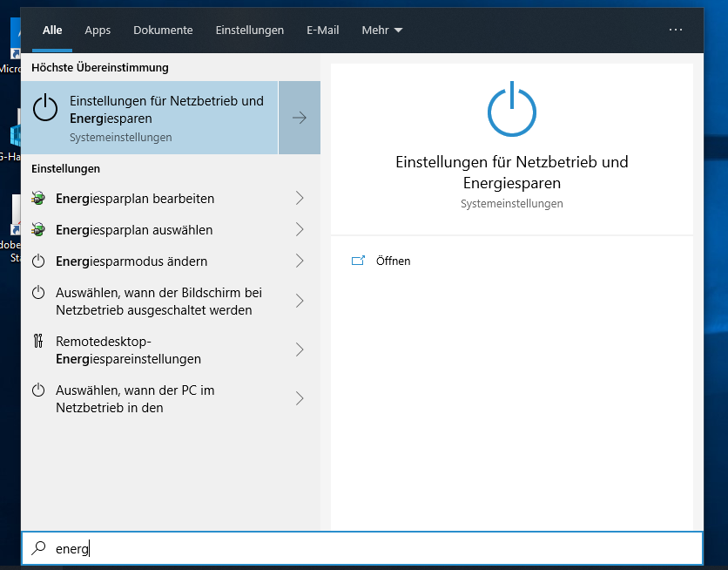Click the power icon of the top result
This screenshot has height=570, width=728.
point(45,108)
